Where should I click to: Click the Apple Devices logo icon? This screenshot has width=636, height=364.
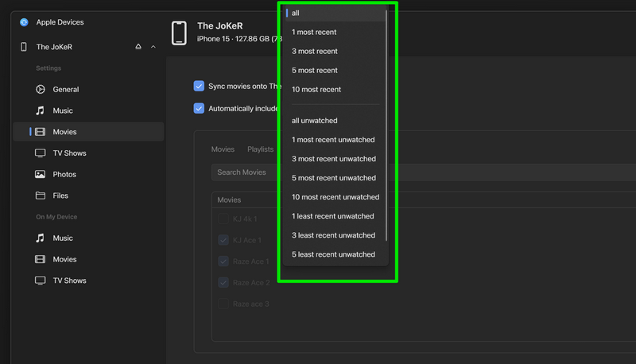(24, 22)
